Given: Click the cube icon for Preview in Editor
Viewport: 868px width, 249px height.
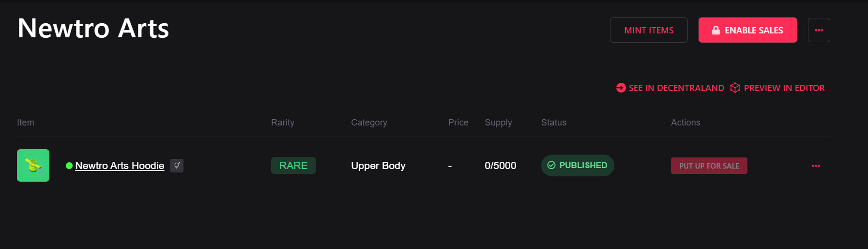Looking at the screenshot, I should click(735, 88).
